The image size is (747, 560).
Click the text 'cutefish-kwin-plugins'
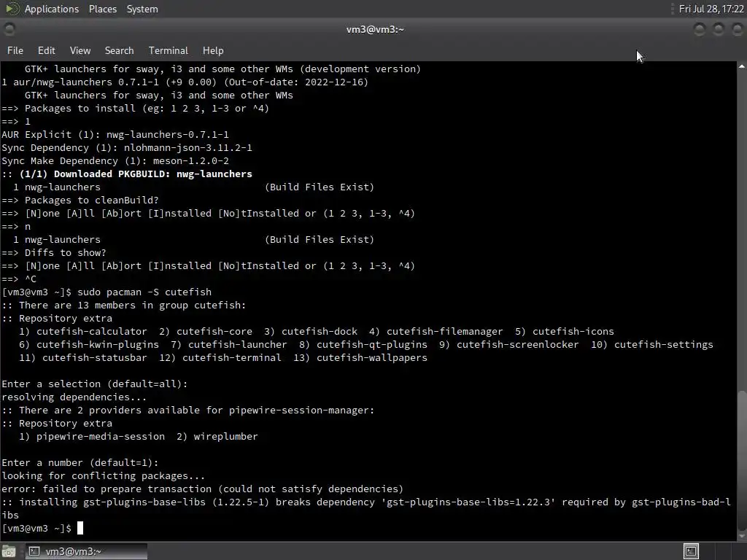[98, 344]
